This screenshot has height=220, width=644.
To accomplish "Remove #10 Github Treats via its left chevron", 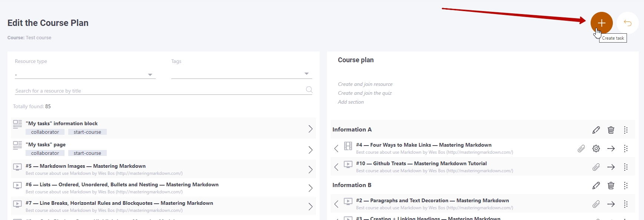I will tap(336, 167).
